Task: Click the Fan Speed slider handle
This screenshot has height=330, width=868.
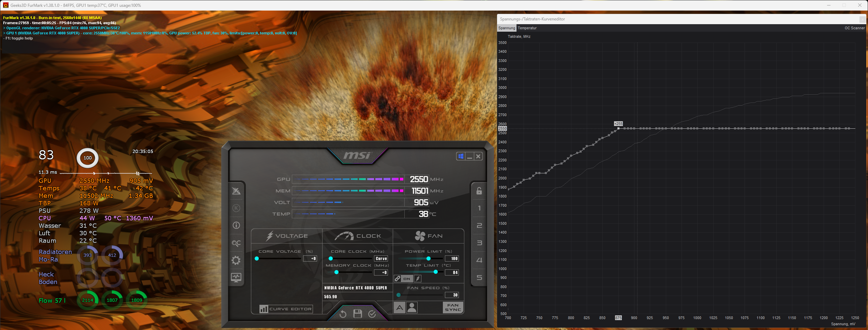Action: coord(399,295)
